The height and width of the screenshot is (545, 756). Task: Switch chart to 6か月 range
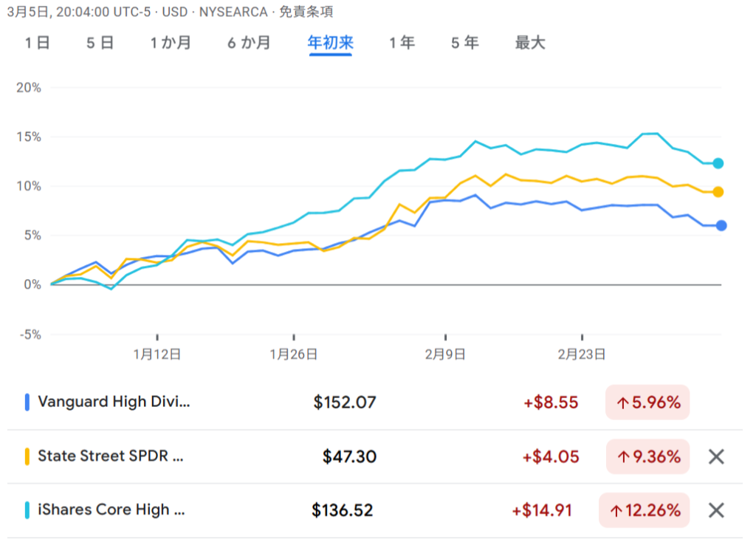tap(249, 43)
